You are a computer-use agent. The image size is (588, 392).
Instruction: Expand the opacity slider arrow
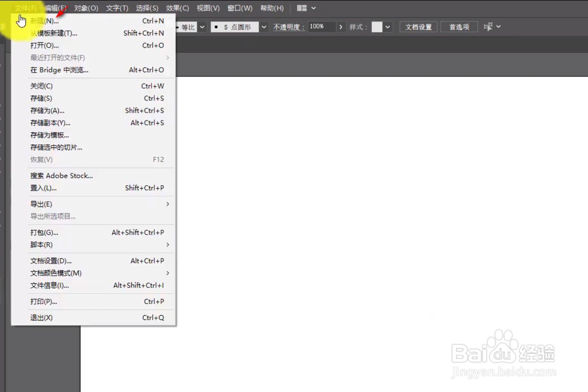point(342,27)
